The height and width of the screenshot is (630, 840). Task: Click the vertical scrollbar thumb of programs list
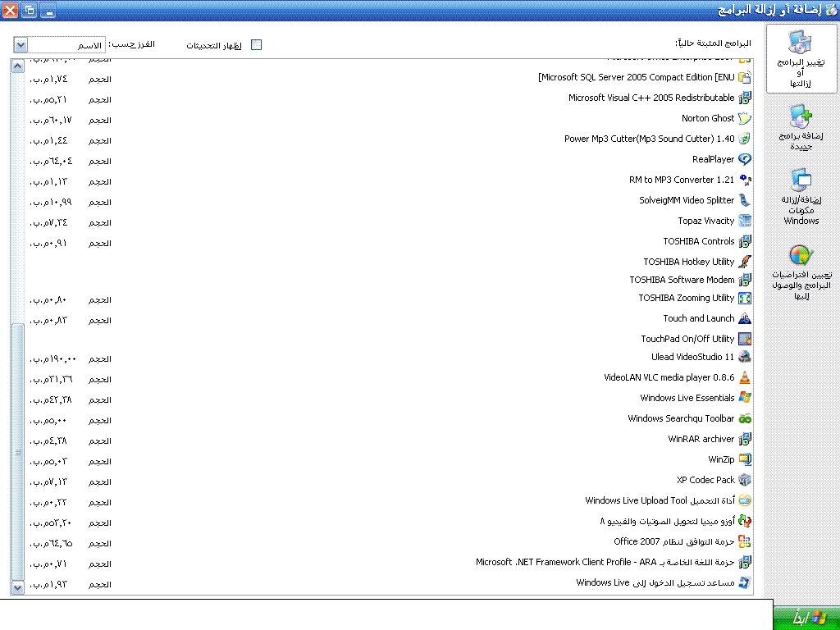click(18, 452)
